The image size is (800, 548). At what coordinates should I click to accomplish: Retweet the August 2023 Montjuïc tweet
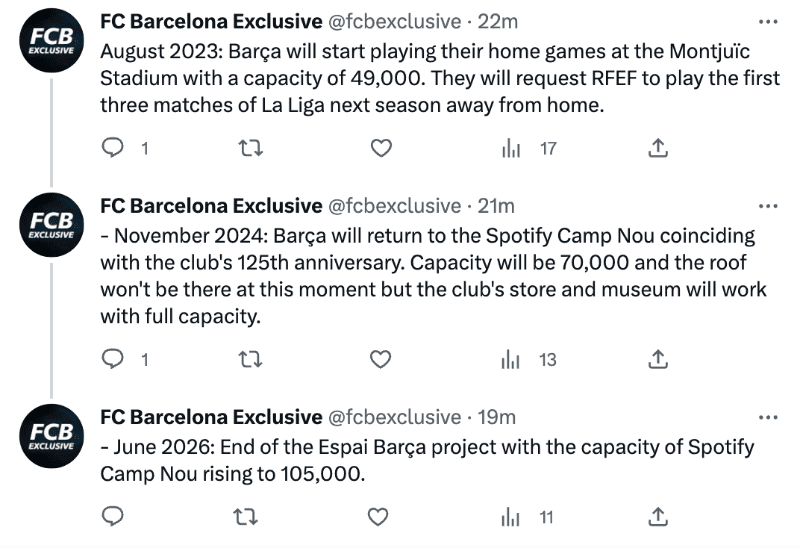point(248,148)
